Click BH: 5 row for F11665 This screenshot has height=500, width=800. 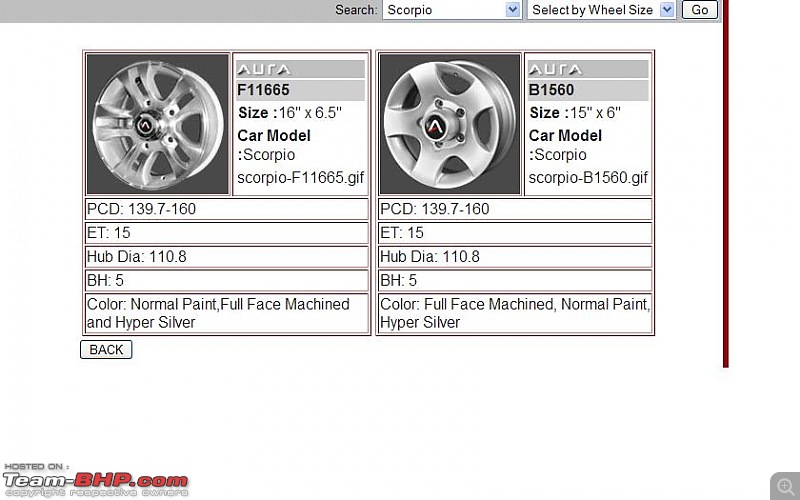click(227, 281)
